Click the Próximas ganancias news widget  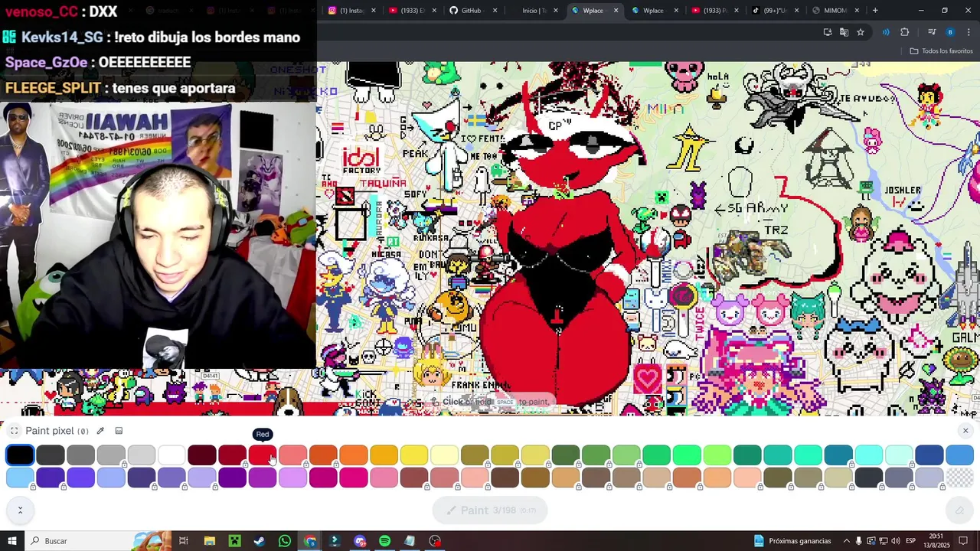coord(792,541)
